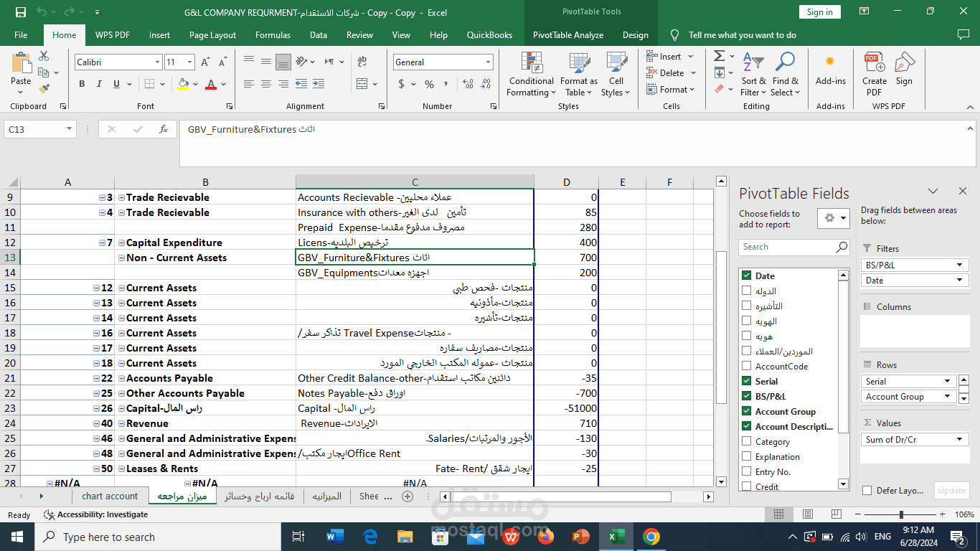980x551 pixels.
Task: Click the Paste icon in Clipboard group
Action: pos(21,65)
